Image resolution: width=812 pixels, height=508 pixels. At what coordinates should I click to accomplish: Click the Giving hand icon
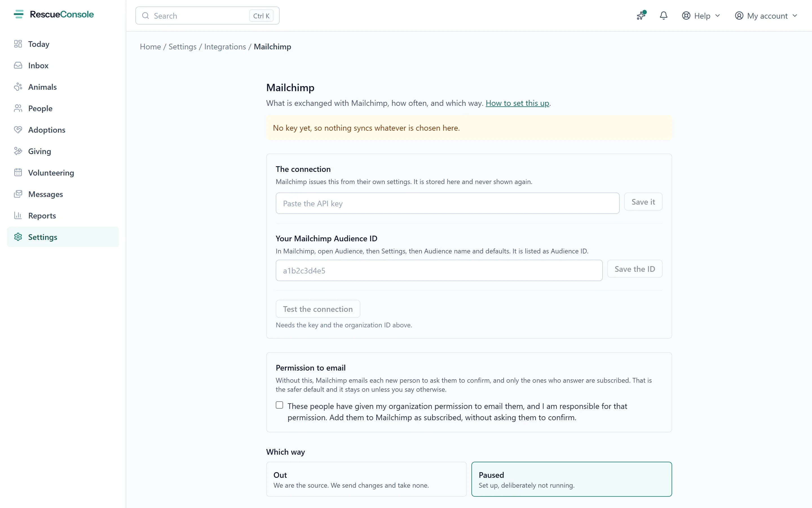point(18,151)
